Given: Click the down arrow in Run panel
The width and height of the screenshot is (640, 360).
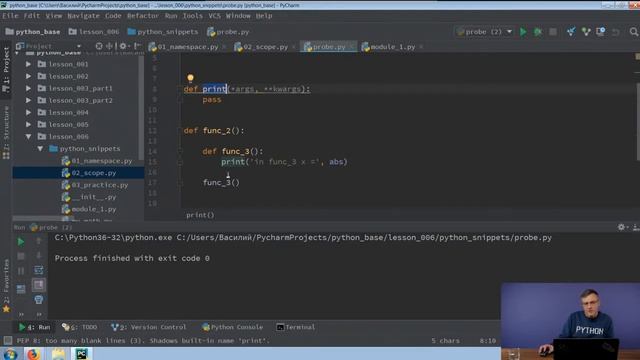Looking at the screenshot, I should pos(38,256).
